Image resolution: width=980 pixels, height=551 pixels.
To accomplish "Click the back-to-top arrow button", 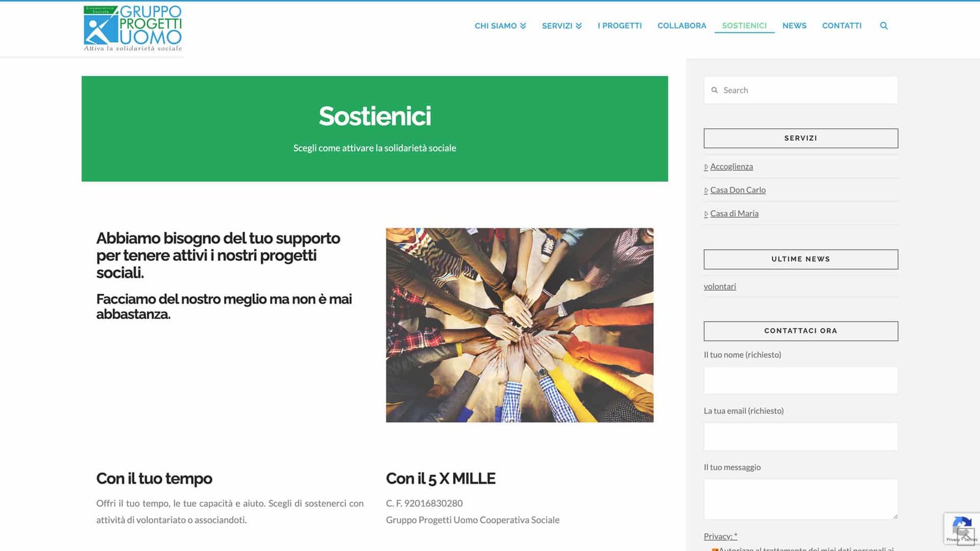I will click(966, 536).
